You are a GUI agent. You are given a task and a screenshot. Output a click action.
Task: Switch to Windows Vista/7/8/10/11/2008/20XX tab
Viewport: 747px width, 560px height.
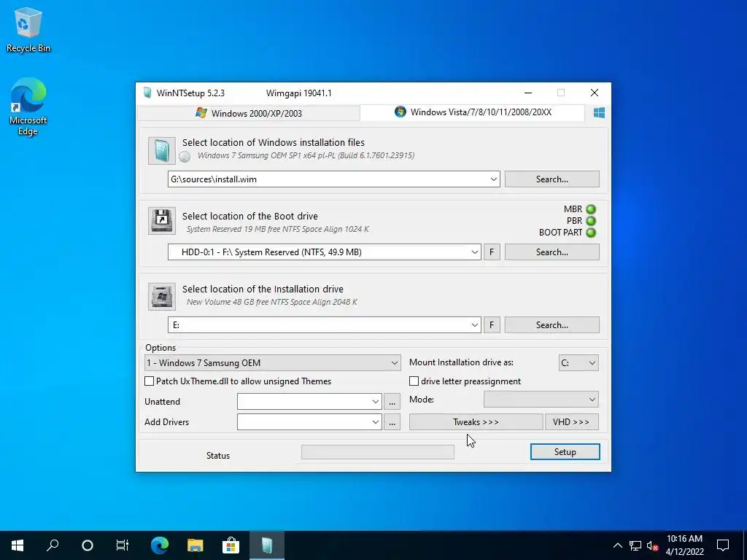coord(473,112)
